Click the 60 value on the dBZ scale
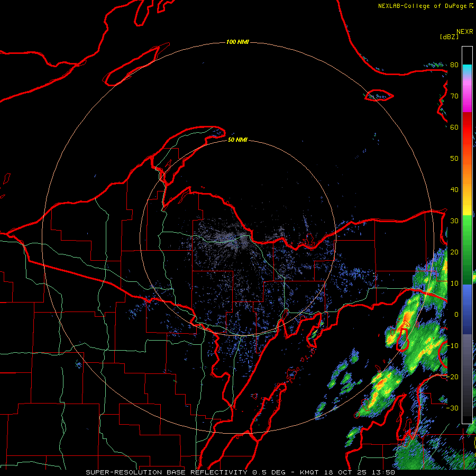 (x=454, y=127)
